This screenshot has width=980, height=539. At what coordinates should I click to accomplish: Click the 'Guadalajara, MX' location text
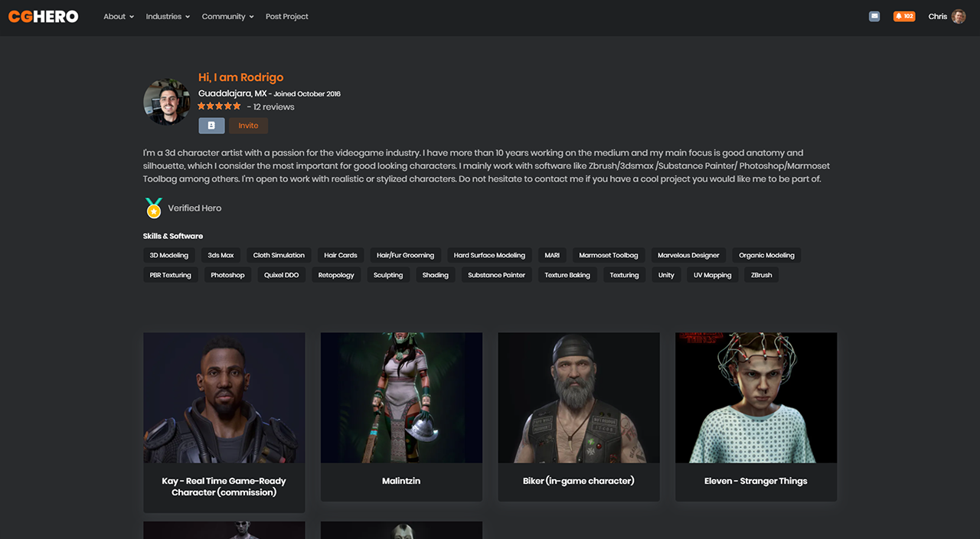click(233, 93)
